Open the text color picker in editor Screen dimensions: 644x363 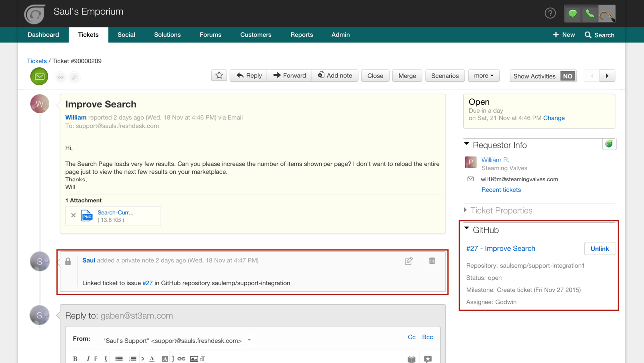tap(152, 359)
